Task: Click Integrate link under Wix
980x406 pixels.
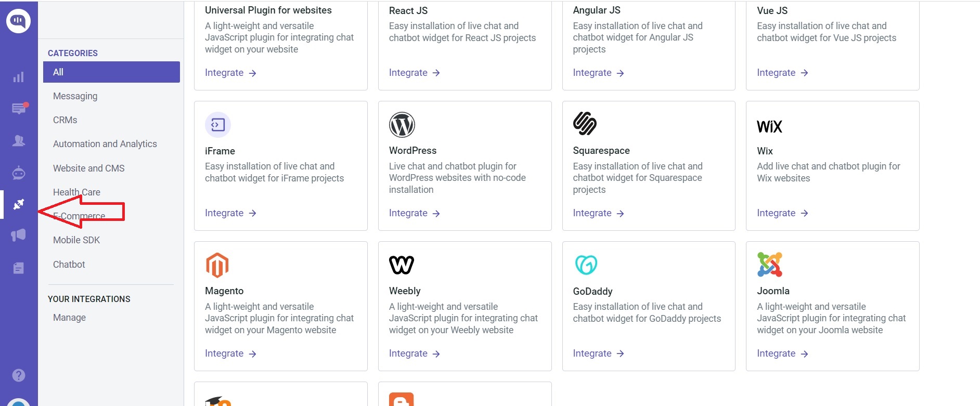Action: pos(782,213)
